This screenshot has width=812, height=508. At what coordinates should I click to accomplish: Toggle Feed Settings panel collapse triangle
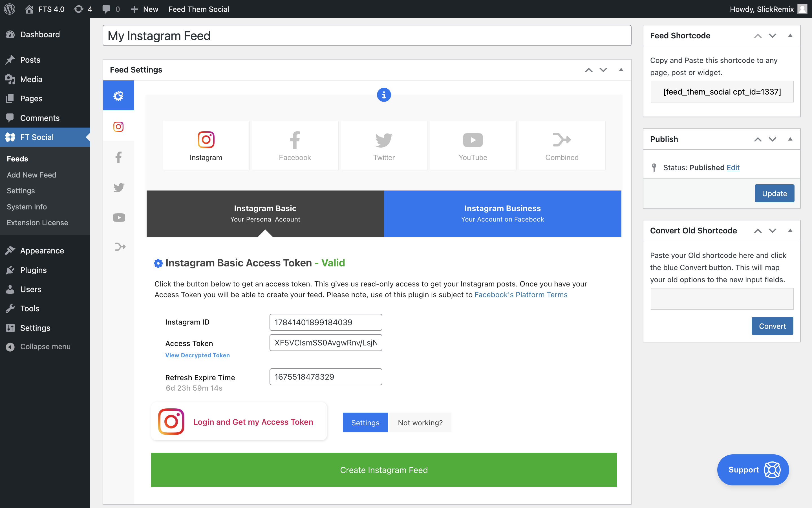click(621, 69)
